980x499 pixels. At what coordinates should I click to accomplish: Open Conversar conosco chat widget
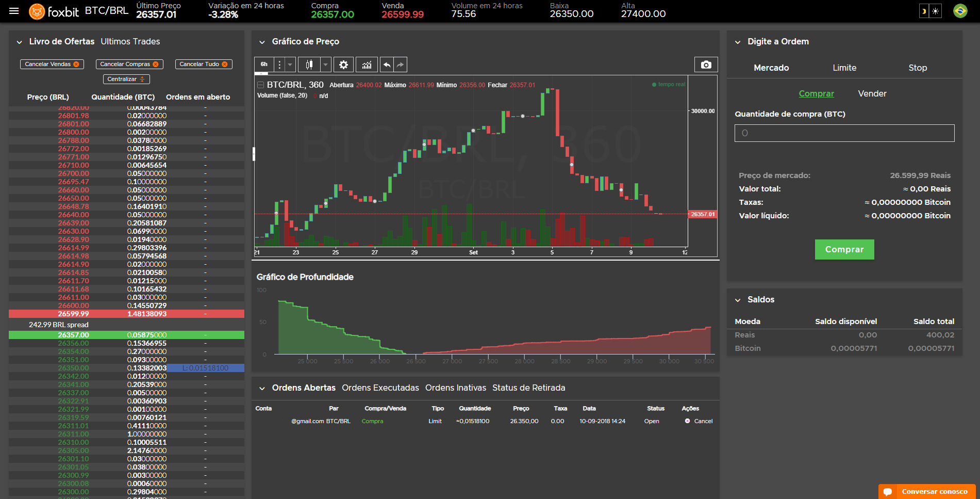coord(927,492)
